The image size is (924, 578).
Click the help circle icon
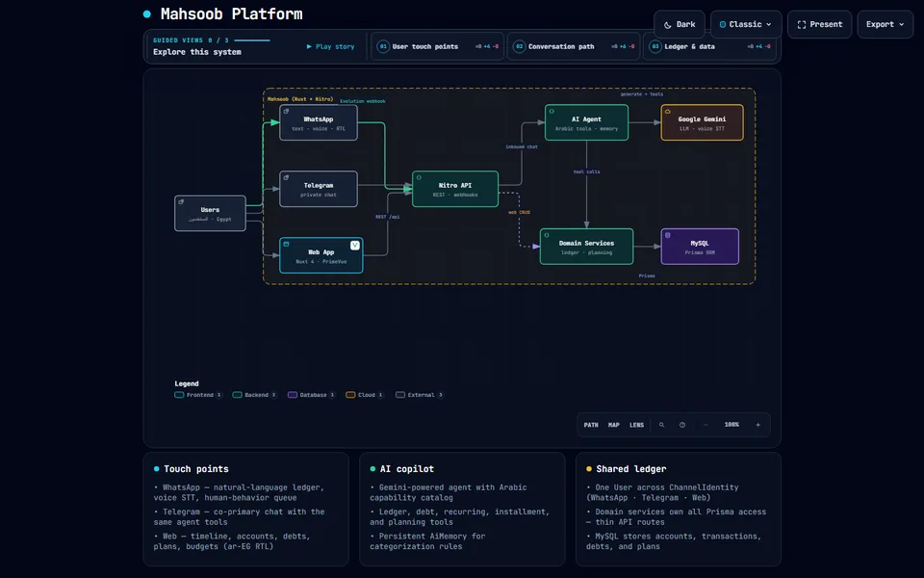point(682,425)
